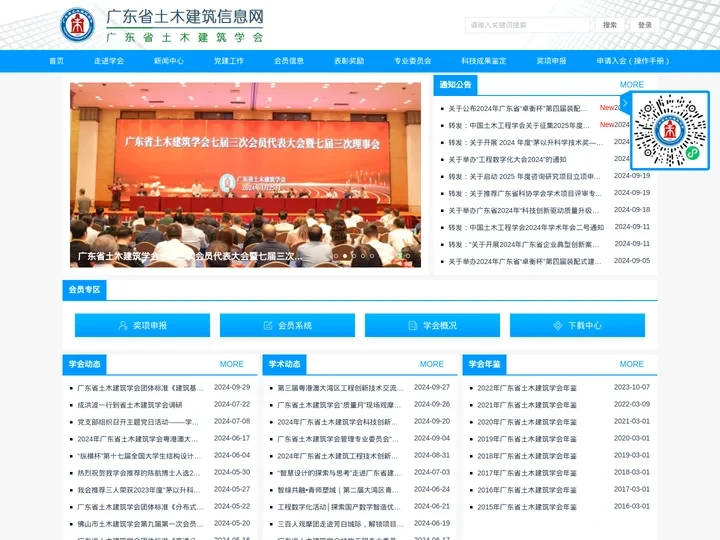Click MORE in the 通知公告 section
The image size is (720, 540).
(x=632, y=84)
